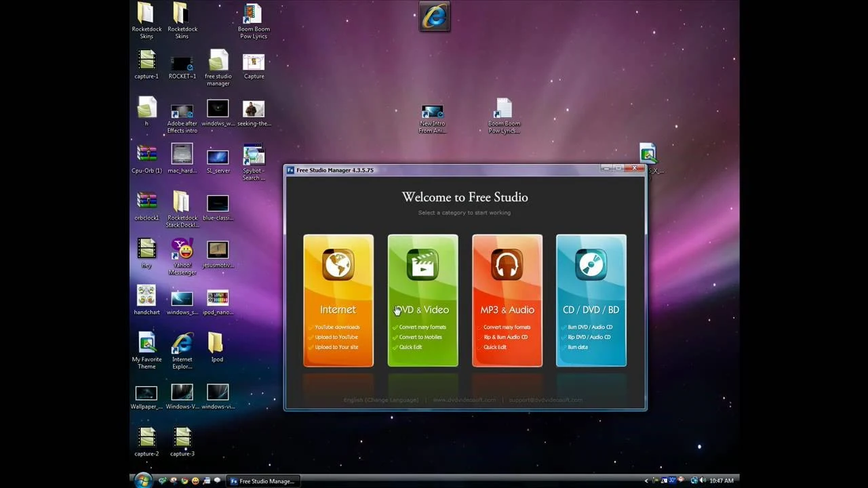The image size is (868, 488).
Task: Click the support@dvdvideosoft.com email link
Action: pyautogui.click(x=545, y=400)
